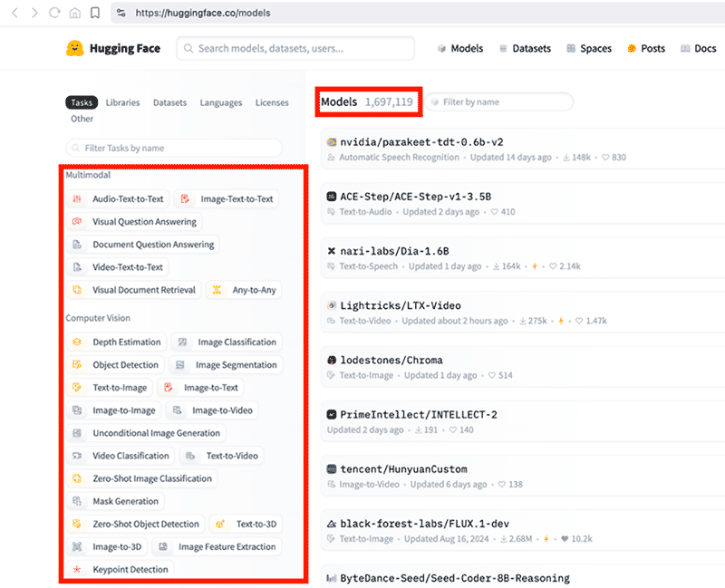Filter by Text-to-Image task
The height and width of the screenshot is (588, 725).
pyautogui.click(x=109, y=388)
